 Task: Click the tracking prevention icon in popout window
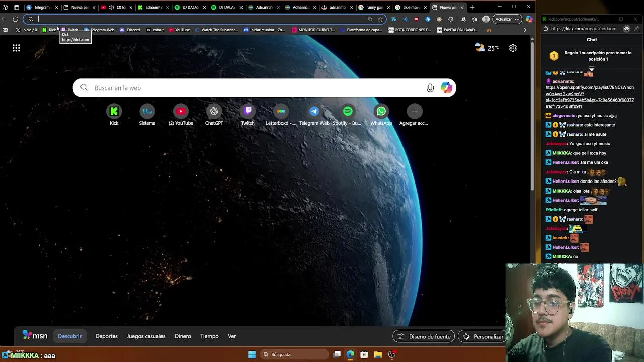(626, 29)
